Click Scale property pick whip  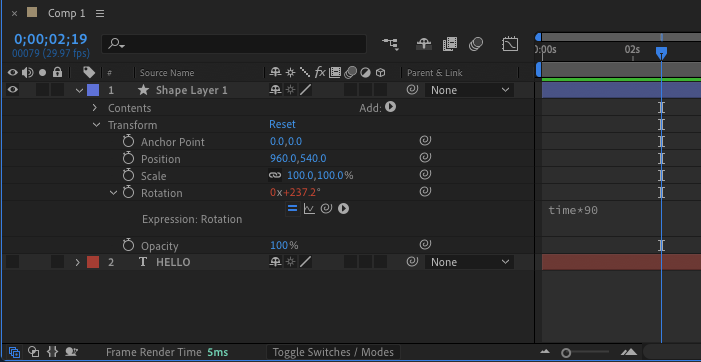point(425,175)
